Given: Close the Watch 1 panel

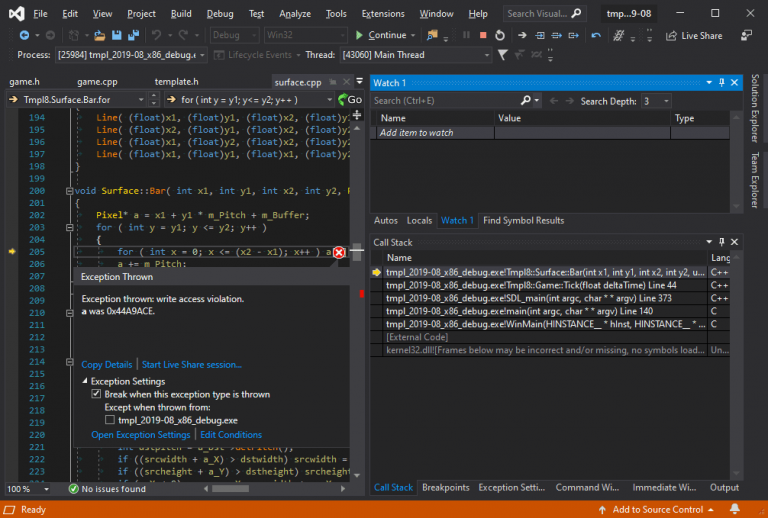Looking at the screenshot, I should tap(734, 83).
